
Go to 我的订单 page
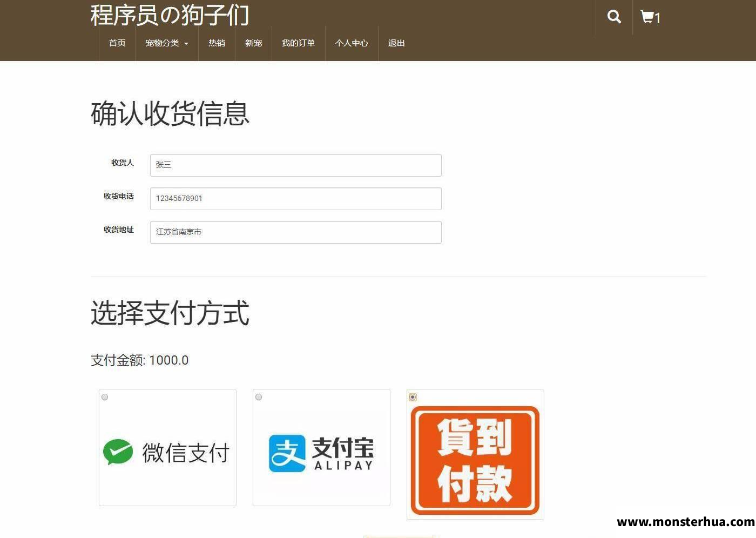(x=298, y=43)
